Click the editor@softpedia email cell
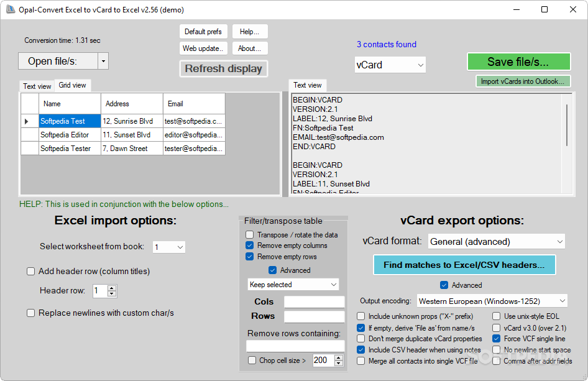Image resolution: width=588 pixels, height=381 pixels. click(194, 135)
